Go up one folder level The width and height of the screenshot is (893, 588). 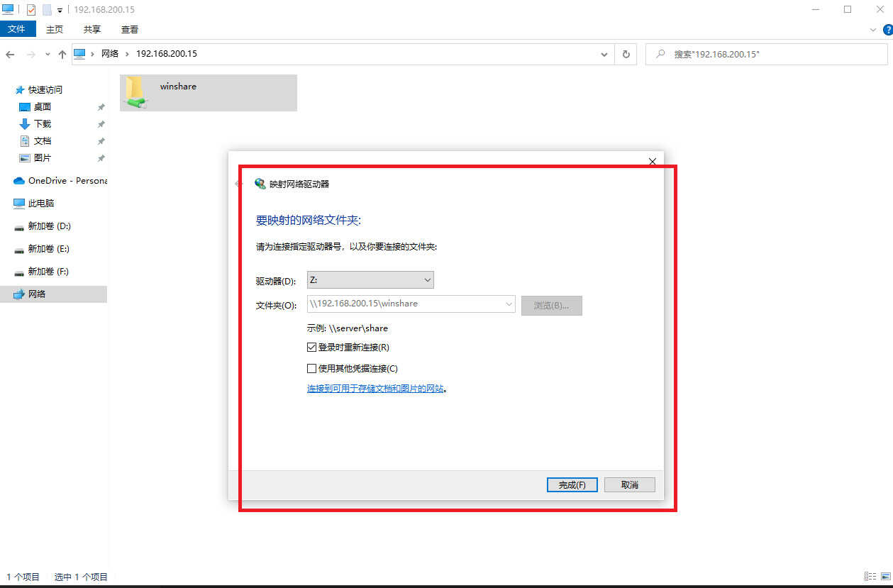(62, 55)
